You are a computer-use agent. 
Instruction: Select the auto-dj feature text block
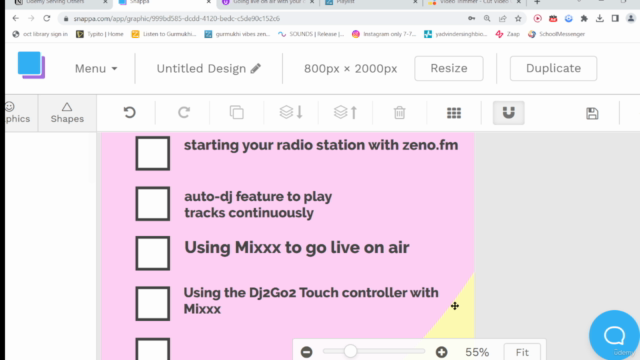[x=258, y=204]
